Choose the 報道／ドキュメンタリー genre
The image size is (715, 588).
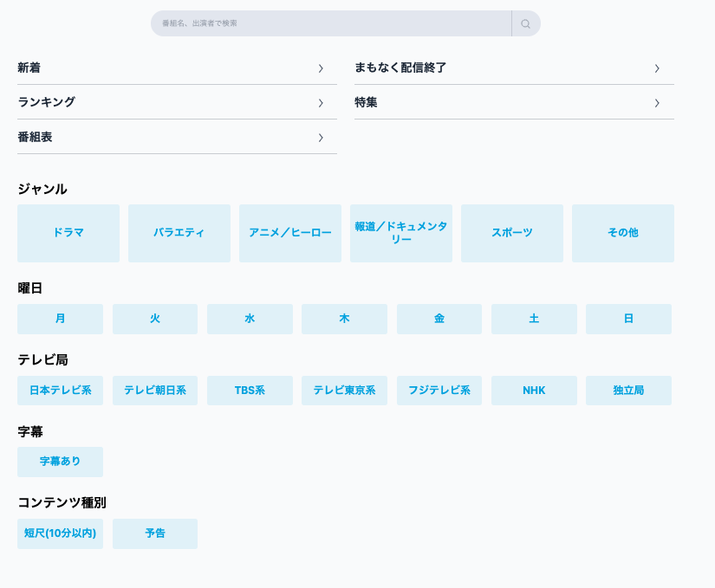[x=401, y=233]
